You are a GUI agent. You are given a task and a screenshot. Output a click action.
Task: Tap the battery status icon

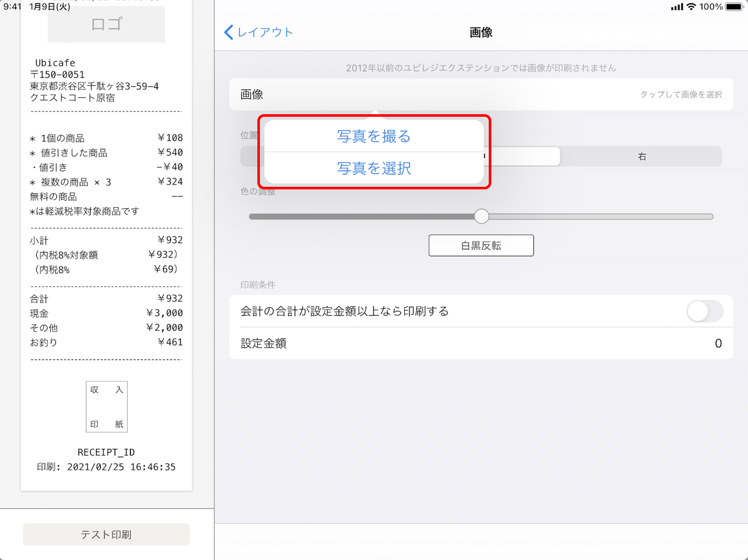[734, 7]
